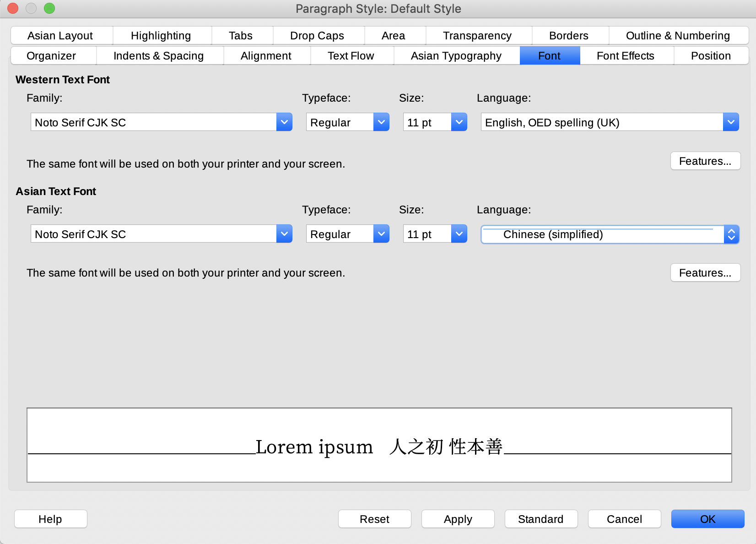This screenshot has height=544, width=756.
Task: Expand the Asian font Family dropdown arrow
Action: point(284,234)
